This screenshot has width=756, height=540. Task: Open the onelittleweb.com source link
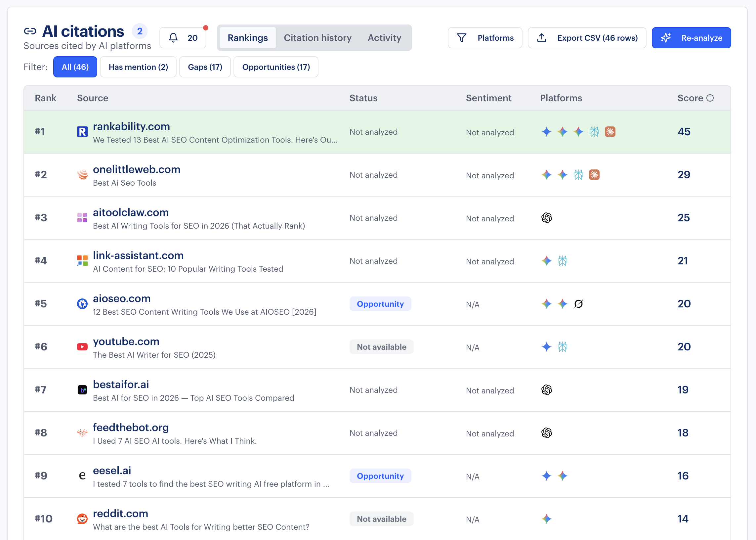[137, 169]
